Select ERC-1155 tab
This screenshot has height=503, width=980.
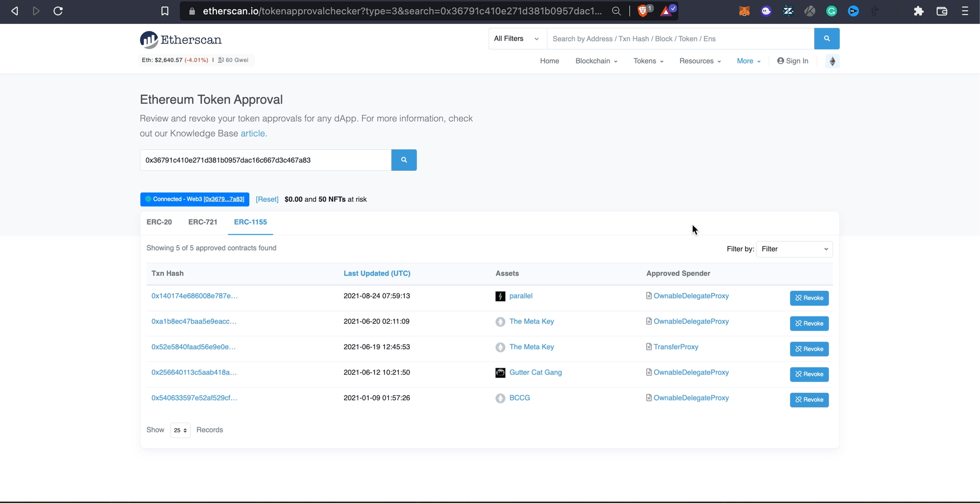pos(250,222)
